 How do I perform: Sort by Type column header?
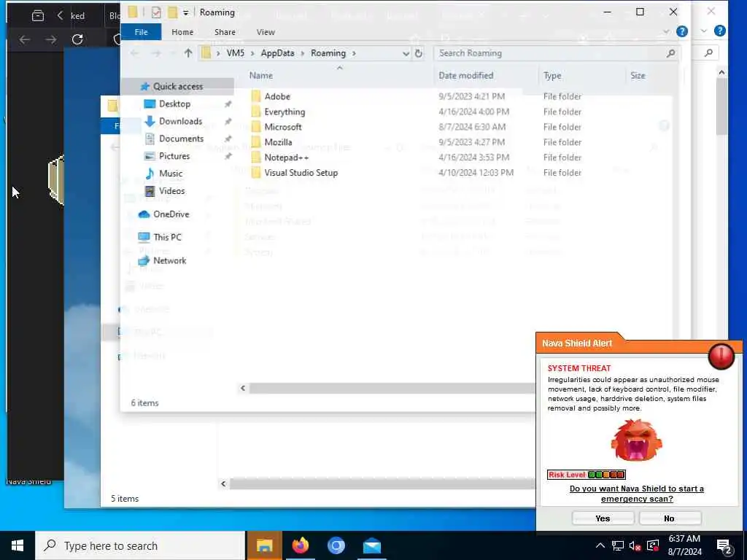tap(552, 75)
